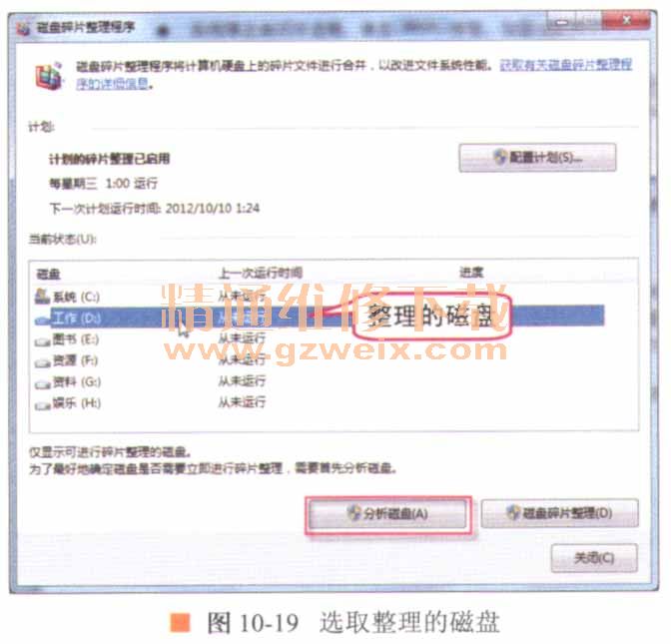Close the window with the red X
The image size is (671, 644).
(627, 20)
